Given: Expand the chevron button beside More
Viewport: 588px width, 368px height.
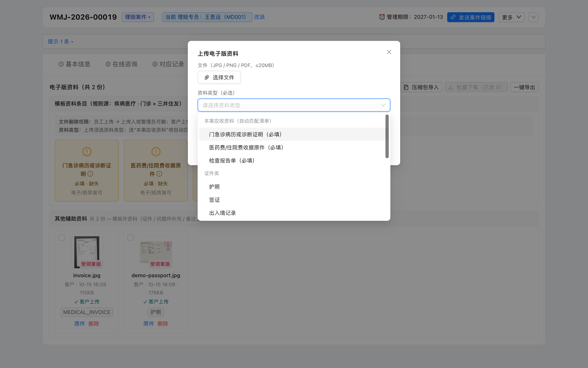Looking at the screenshot, I should pyautogui.click(x=534, y=17).
